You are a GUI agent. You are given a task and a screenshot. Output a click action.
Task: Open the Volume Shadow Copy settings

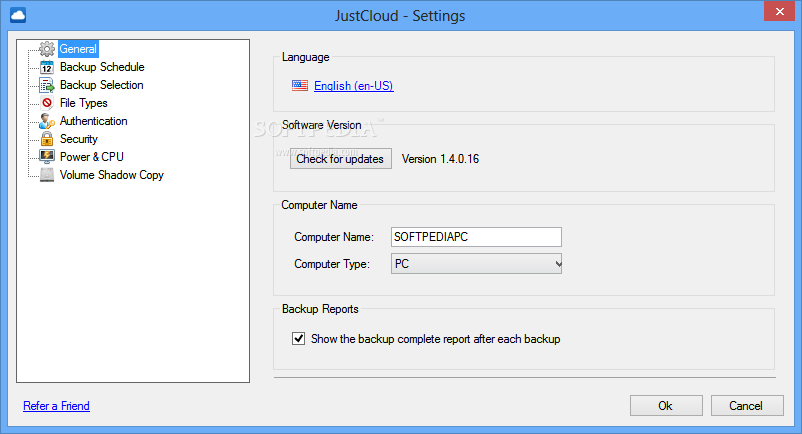pyautogui.click(x=112, y=175)
